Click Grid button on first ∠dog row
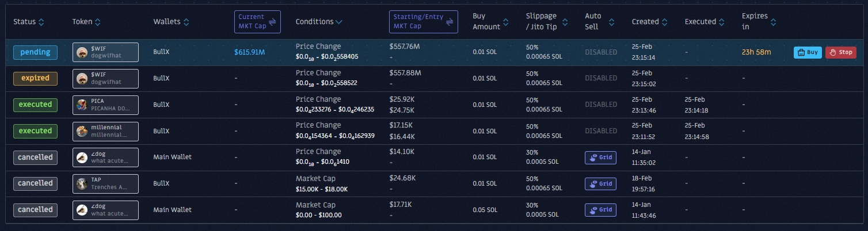 pos(600,157)
